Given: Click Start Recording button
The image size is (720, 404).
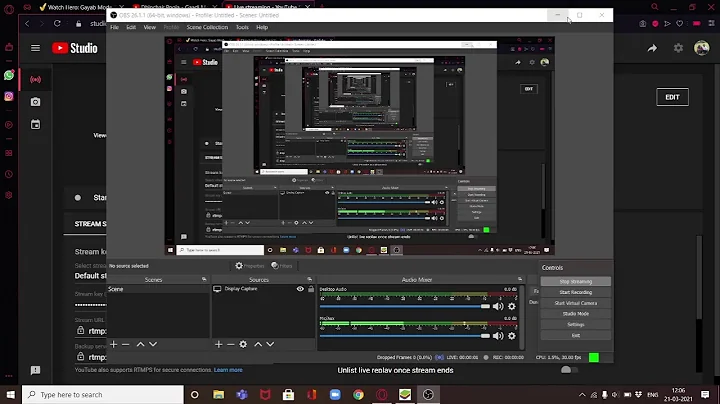Looking at the screenshot, I should coord(576,292).
